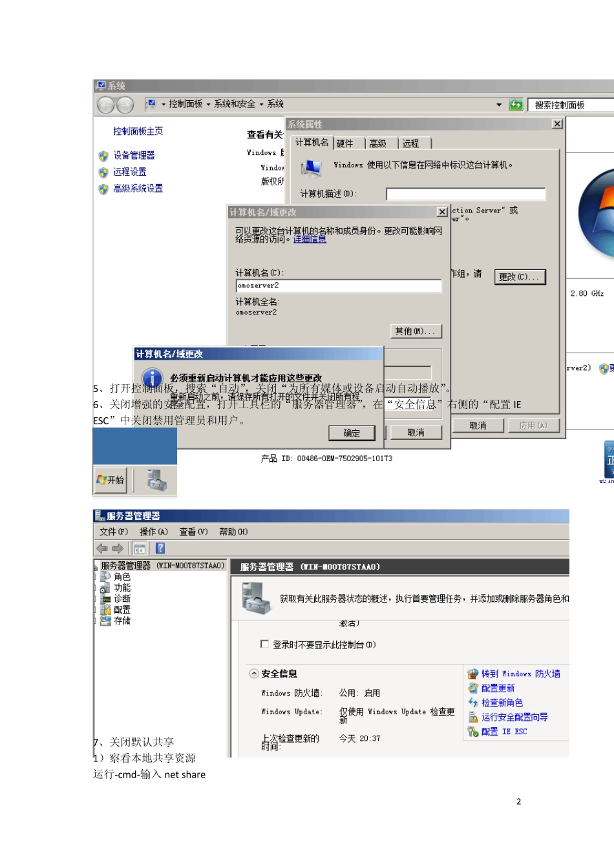The height and width of the screenshot is (868, 614).
Task: Click the refresh icon beside address bar
Action: [x=516, y=105]
